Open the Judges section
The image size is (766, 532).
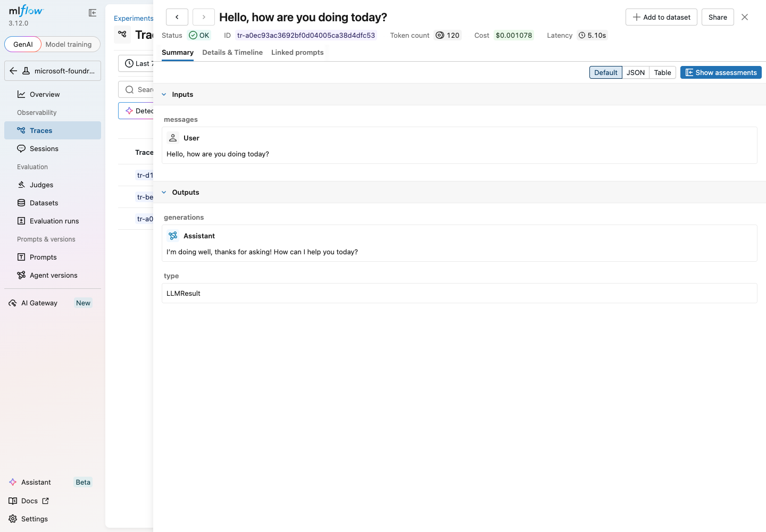tap(53, 185)
